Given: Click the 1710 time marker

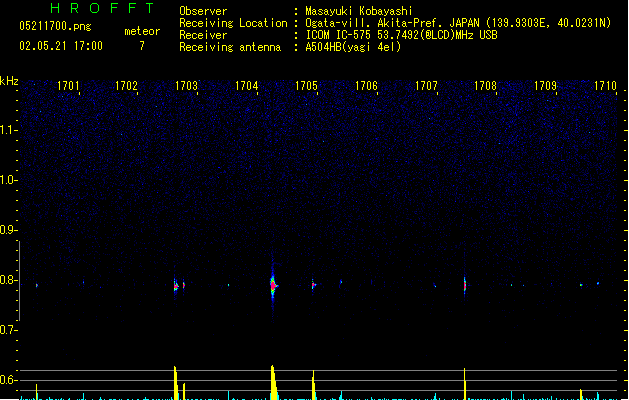Looking at the screenshot, I should (x=605, y=86).
